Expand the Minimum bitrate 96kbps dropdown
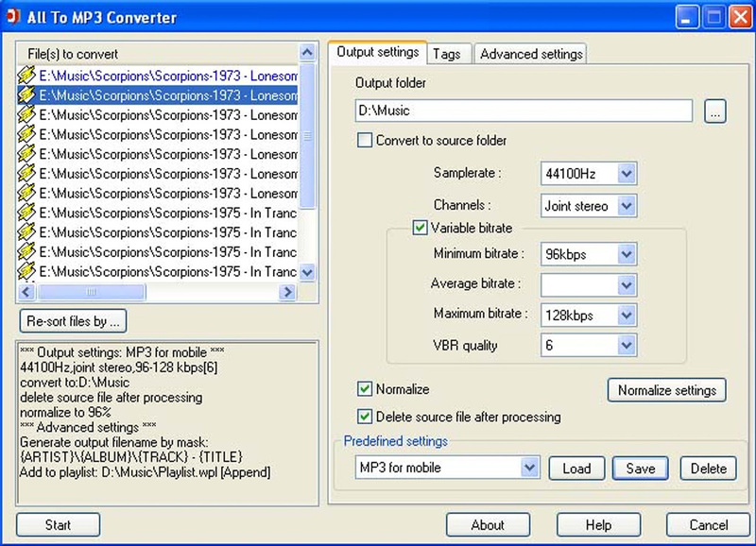Image resolution: width=756 pixels, height=546 pixels. coord(626,254)
